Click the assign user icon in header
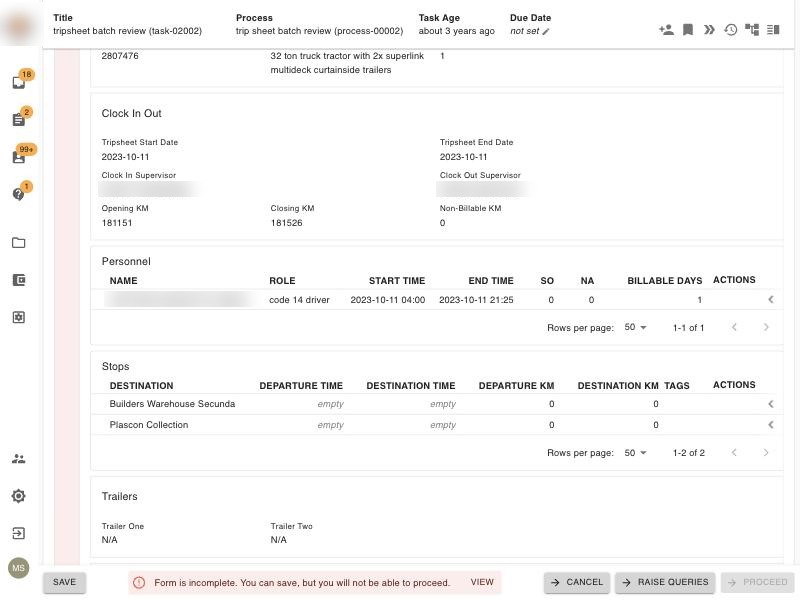This screenshot has width=800, height=600. (666, 30)
